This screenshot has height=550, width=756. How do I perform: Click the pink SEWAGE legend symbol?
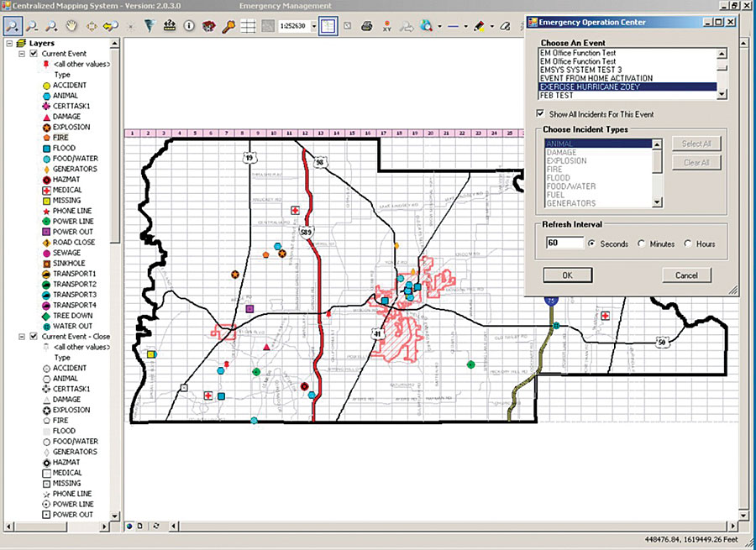[x=46, y=253]
